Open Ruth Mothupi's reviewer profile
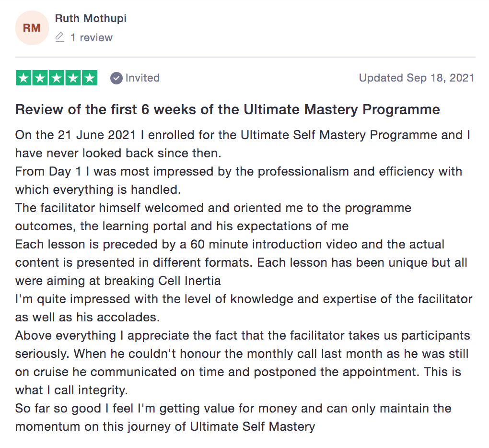 (91, 19)
